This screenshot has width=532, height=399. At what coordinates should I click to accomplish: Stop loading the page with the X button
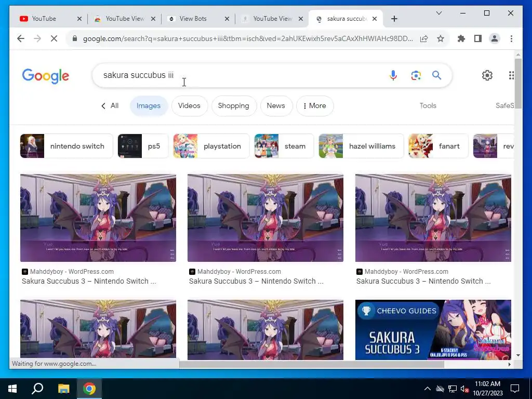tap(54, 38)
